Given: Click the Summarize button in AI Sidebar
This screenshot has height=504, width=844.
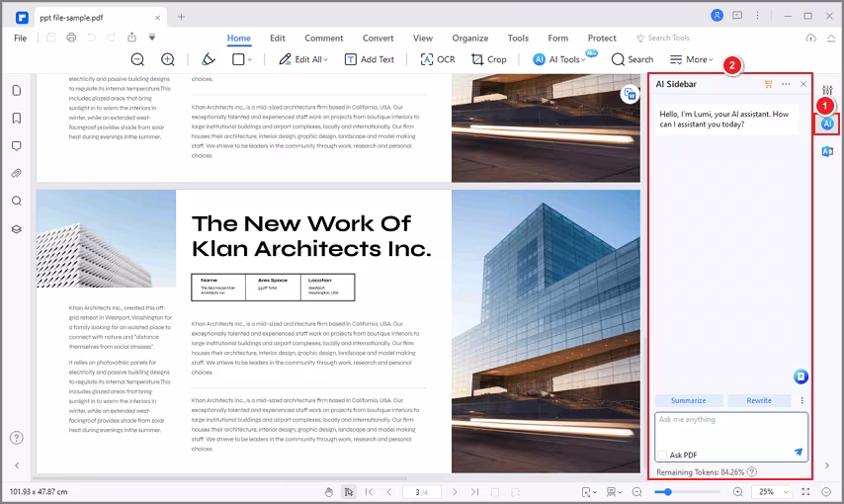Looking at the screenshot, I should click(688, 400).
